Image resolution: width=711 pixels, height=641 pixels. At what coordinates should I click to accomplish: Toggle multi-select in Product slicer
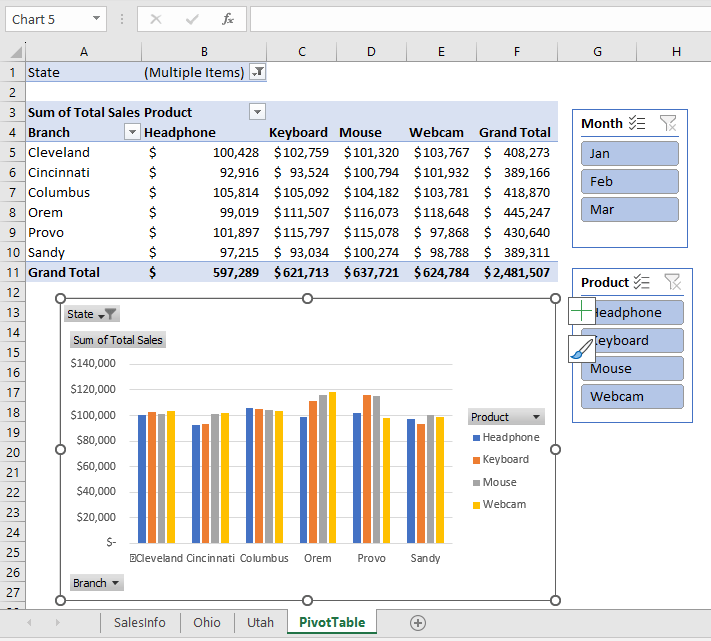tap(643, 283)
